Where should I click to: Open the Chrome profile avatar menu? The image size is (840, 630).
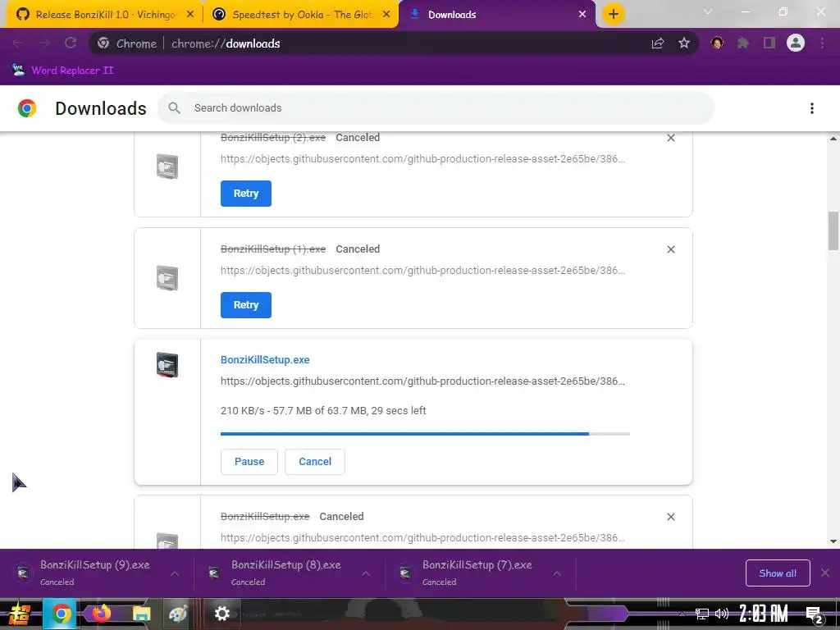(796, 43)
